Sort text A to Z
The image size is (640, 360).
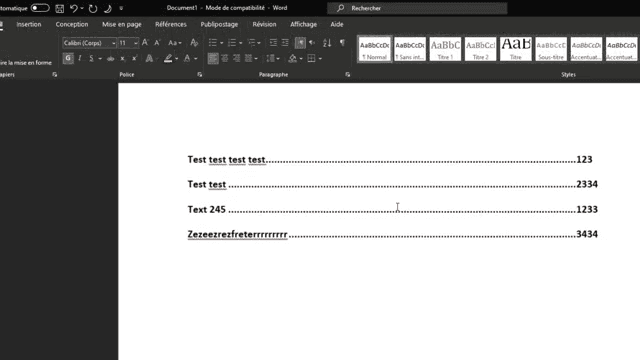point(327,42)
